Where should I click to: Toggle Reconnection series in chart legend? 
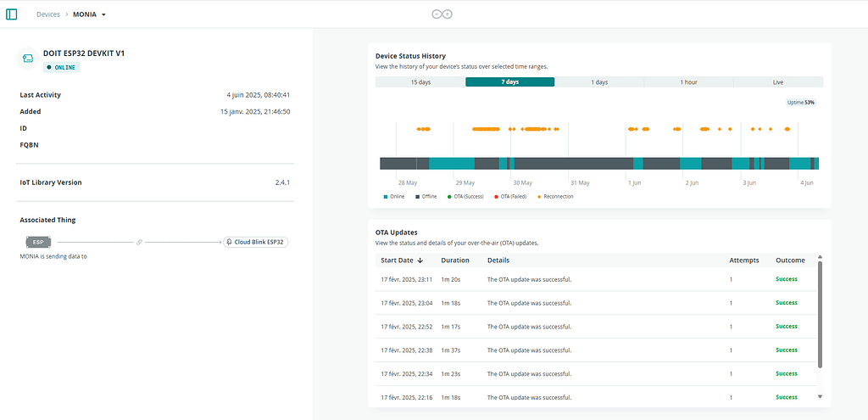tap(556, 197)
